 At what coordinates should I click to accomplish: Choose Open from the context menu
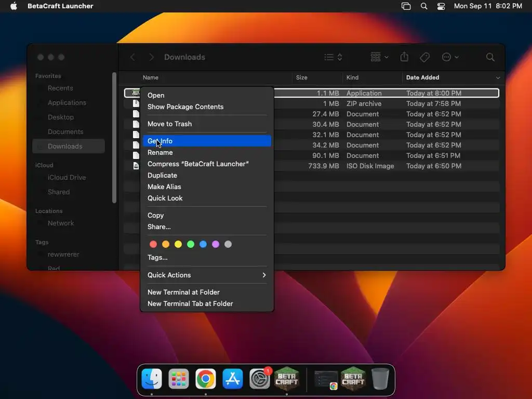coord(207,96)
